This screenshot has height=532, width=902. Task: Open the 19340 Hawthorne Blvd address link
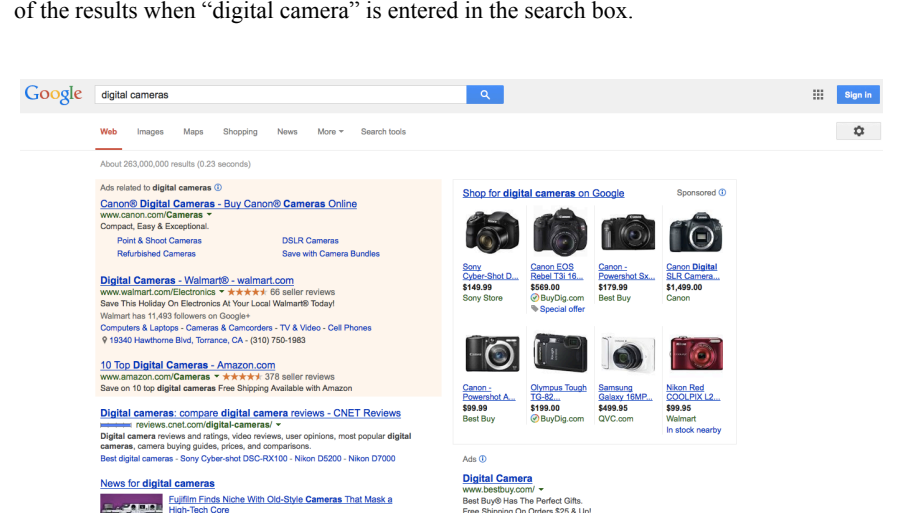point(176,340)
